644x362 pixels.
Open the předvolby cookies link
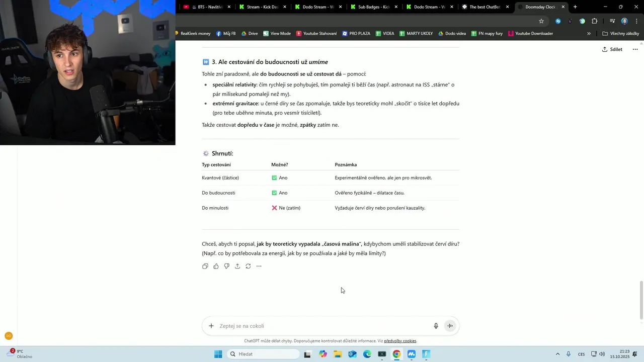point(400,341)
